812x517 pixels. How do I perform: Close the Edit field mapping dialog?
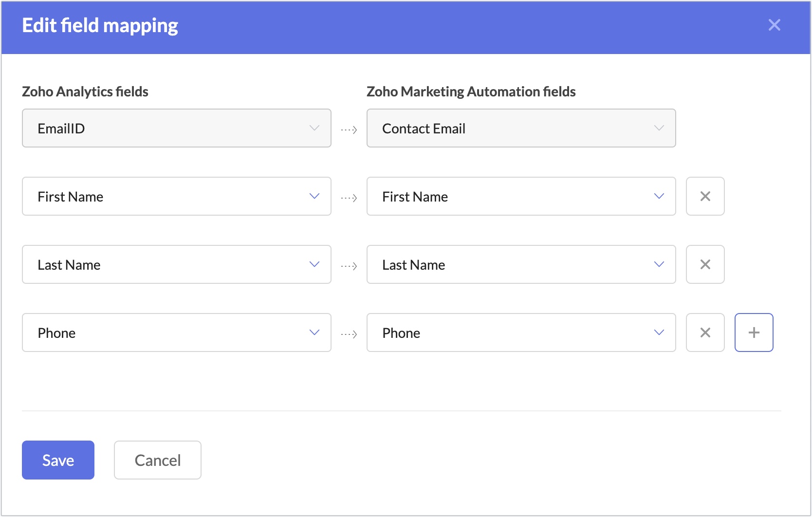(x=774, y=25)
